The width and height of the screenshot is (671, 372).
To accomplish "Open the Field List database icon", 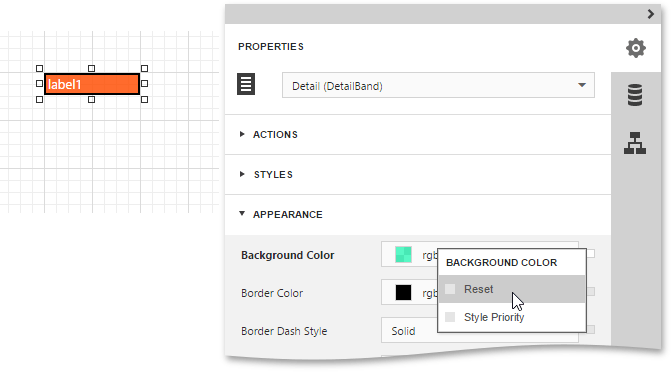I will [x=635, y=95].
